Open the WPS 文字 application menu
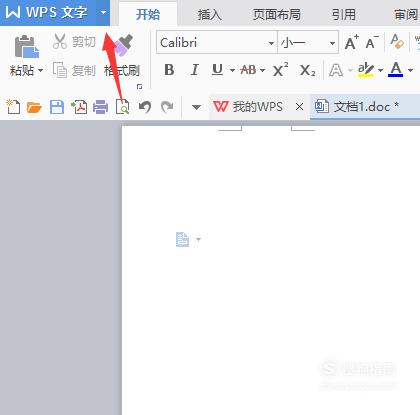Image resolution: width=420 pixels, height=415 pixels. coord(48,13)
